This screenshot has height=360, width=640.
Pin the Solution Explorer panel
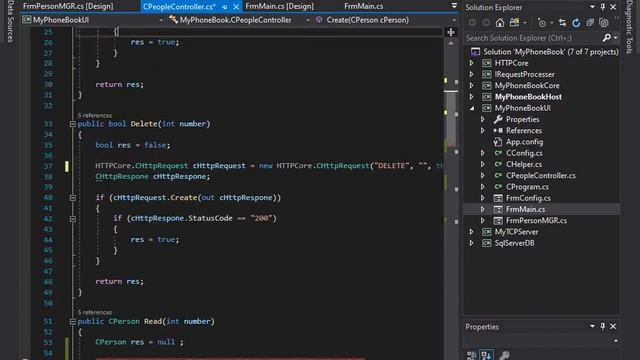[x=602, y=7]
